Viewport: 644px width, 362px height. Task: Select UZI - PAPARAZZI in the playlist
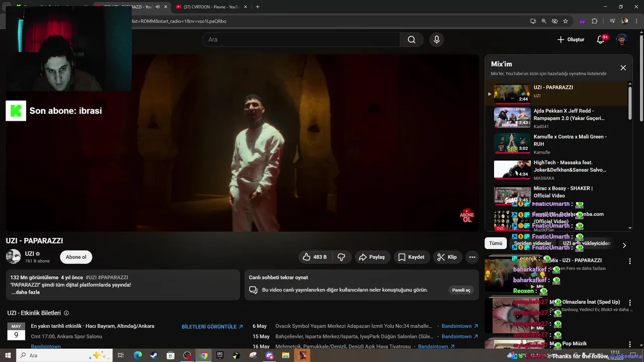coord(557,93)
